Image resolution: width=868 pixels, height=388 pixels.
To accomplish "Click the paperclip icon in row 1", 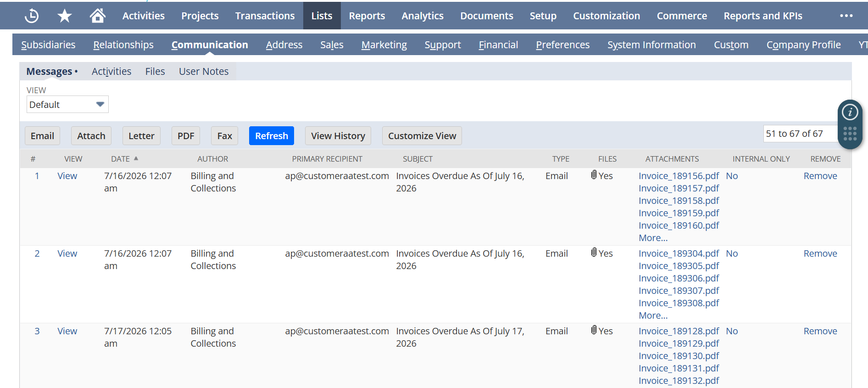I will (594, 175).
